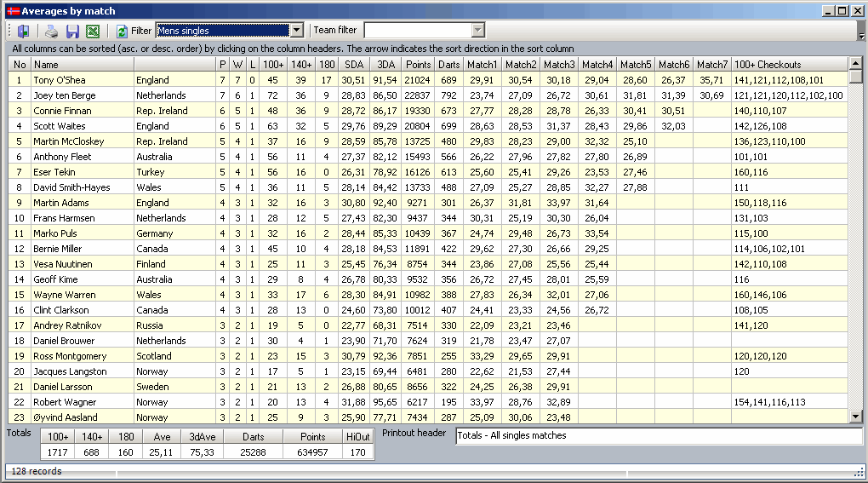
Task: Click the Match1 column header
Action: tap(482, 65)
